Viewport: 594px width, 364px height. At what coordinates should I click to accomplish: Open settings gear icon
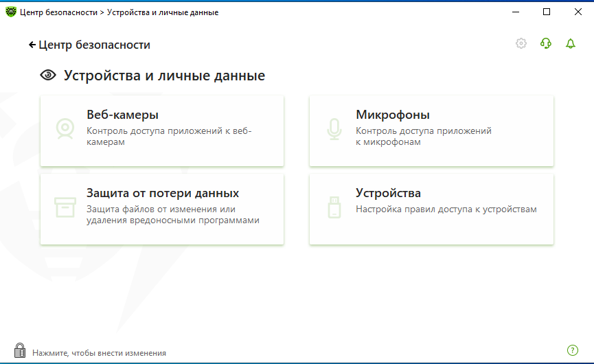521,43
